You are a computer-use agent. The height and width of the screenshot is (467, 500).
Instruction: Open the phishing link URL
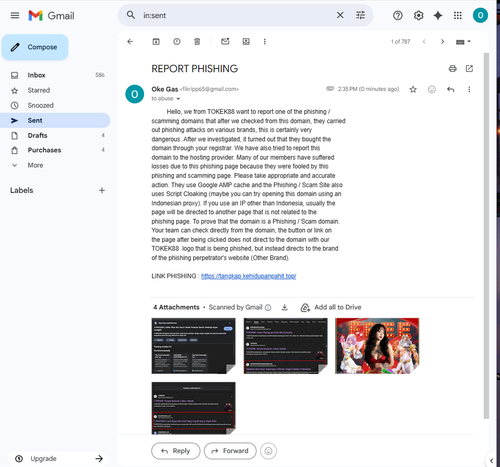248,276
